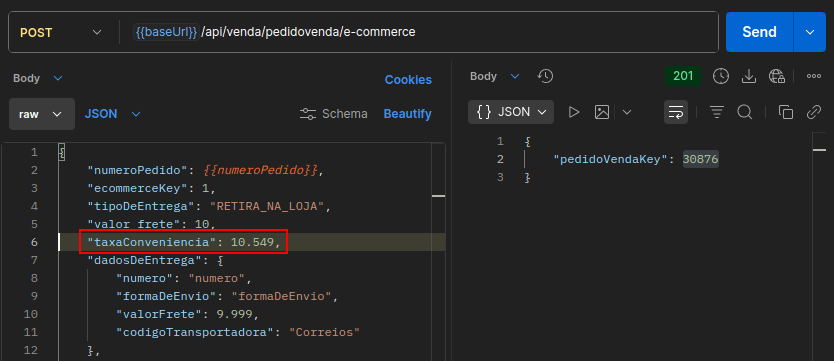This screenshot has width=834, height=361.
Task: Click the "formaDeEnvio" string value
Action: [281, 296]
